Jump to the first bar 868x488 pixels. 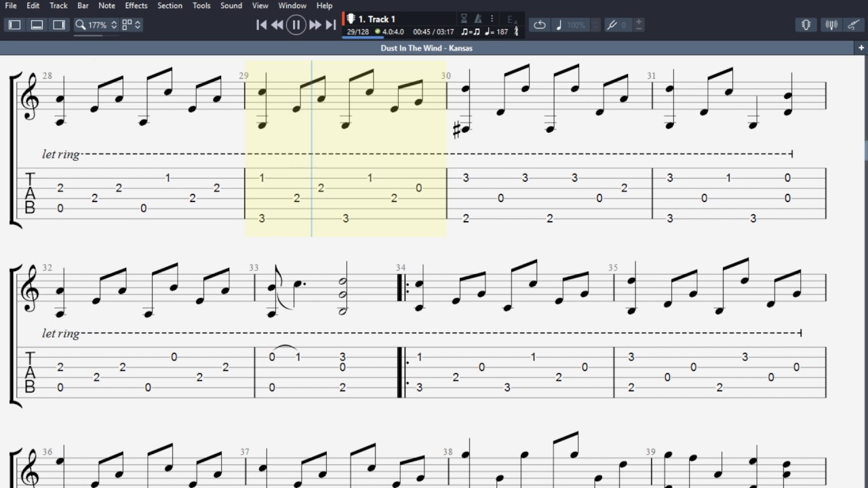[x=261, y=25]
